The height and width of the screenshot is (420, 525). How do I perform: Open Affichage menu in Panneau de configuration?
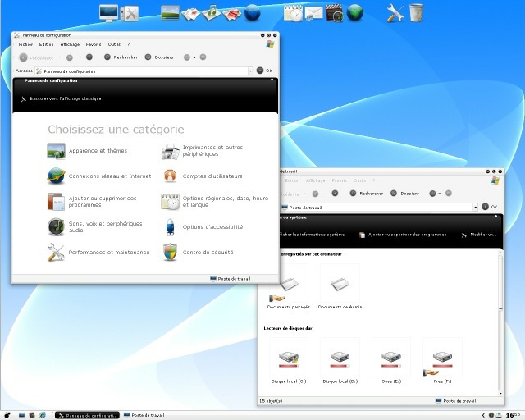coord(70,44)
